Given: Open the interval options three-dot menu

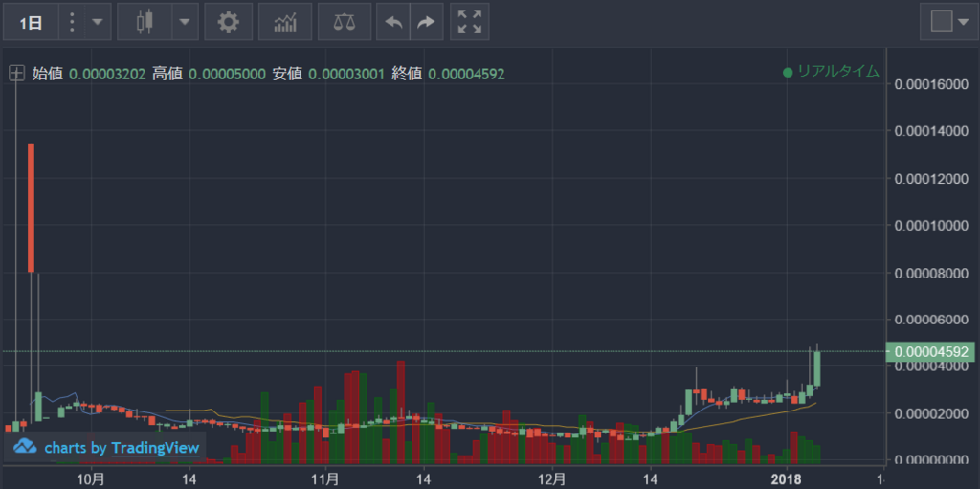Looking at the screenshot, I should pos(72,22).
